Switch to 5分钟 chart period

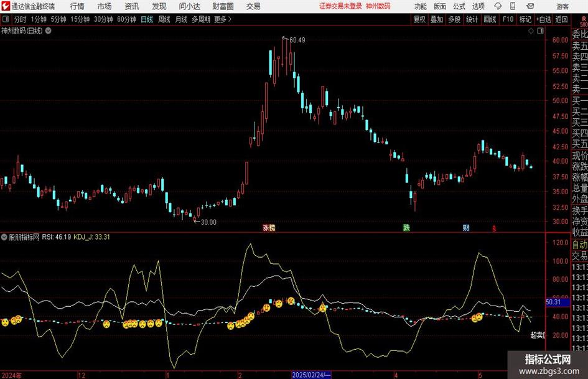point(58,19)
